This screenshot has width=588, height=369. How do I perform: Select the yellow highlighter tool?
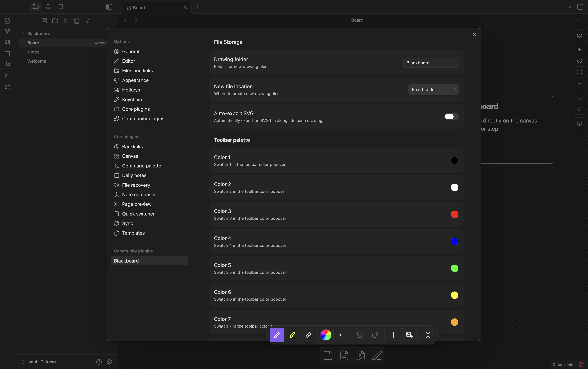[292, 335]
